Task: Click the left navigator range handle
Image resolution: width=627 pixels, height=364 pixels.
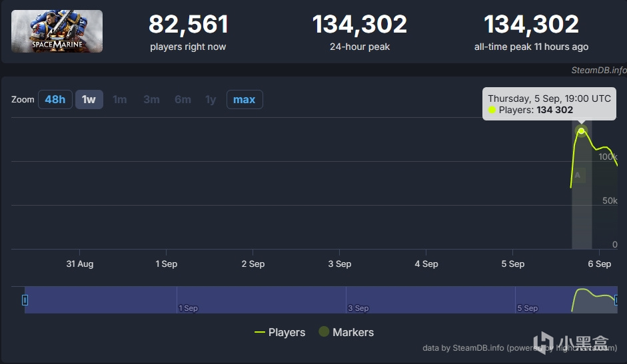Action: point(25,300)
